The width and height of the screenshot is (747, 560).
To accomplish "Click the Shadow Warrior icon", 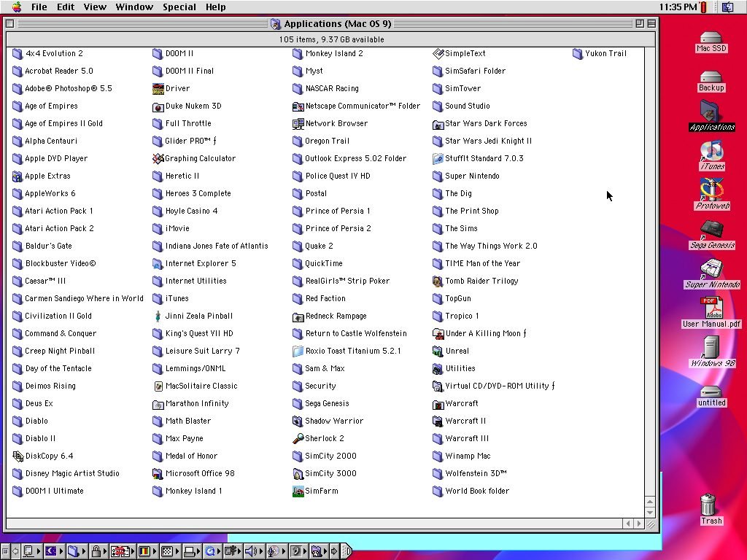I will pos(298,421).
